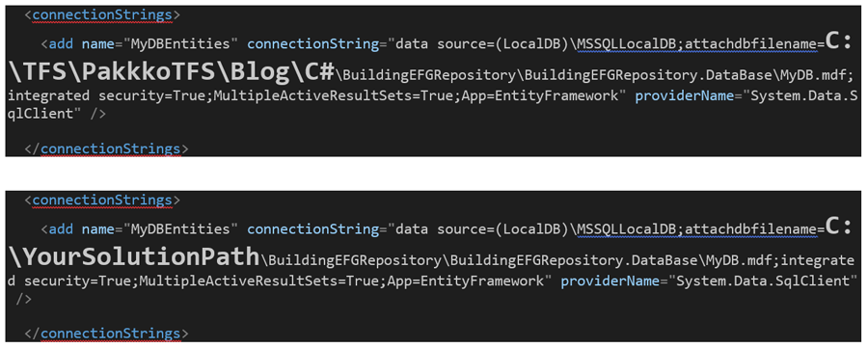This screenshot has width=868, height=348.
Task: Click App=EntityFramework text in bottom snippet
Action: [466, 281]
